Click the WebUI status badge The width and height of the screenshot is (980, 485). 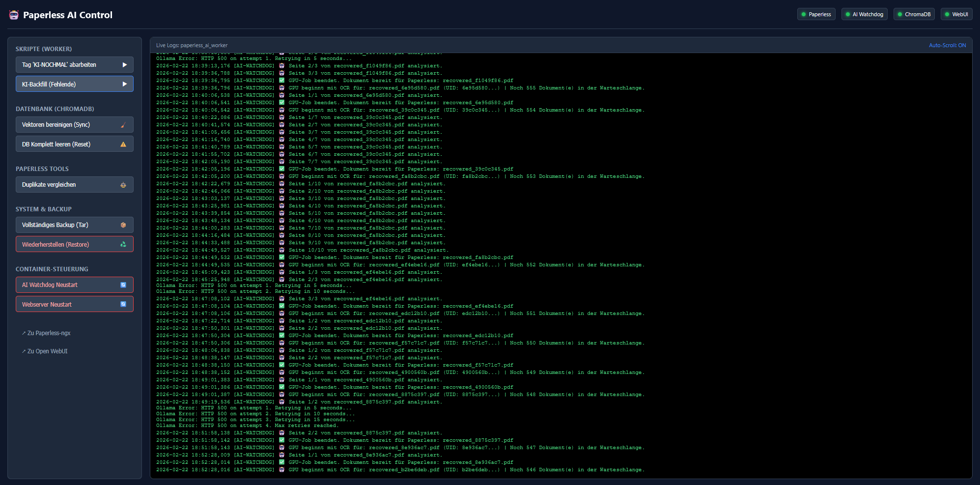[956, 14]
